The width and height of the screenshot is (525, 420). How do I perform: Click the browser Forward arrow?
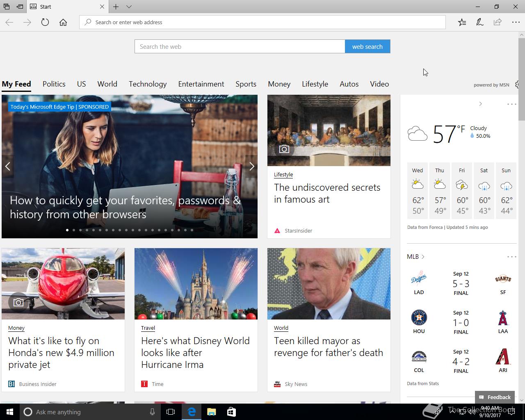point(27,22)
